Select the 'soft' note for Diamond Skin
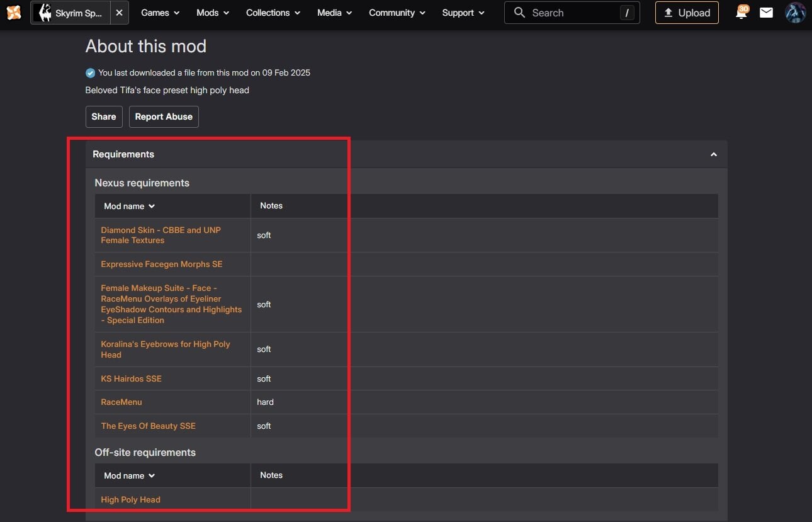 [x=264, y=235]
